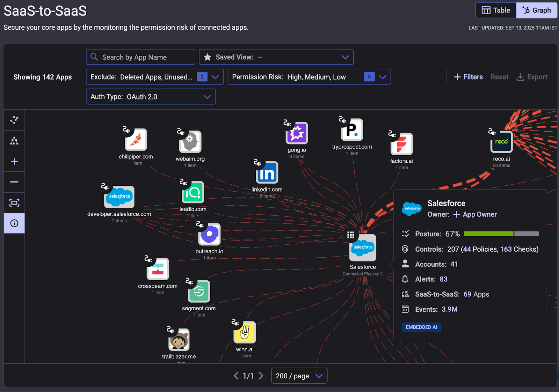Go to next page arrow
The height and width of the screenshot is (392, 559).
coord(261,376)
